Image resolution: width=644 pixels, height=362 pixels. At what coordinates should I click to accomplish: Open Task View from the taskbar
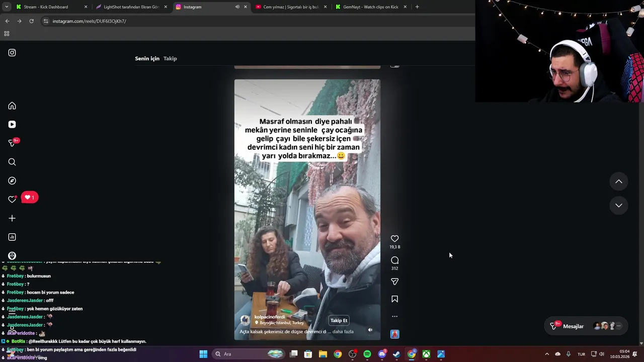pos(294,354)
